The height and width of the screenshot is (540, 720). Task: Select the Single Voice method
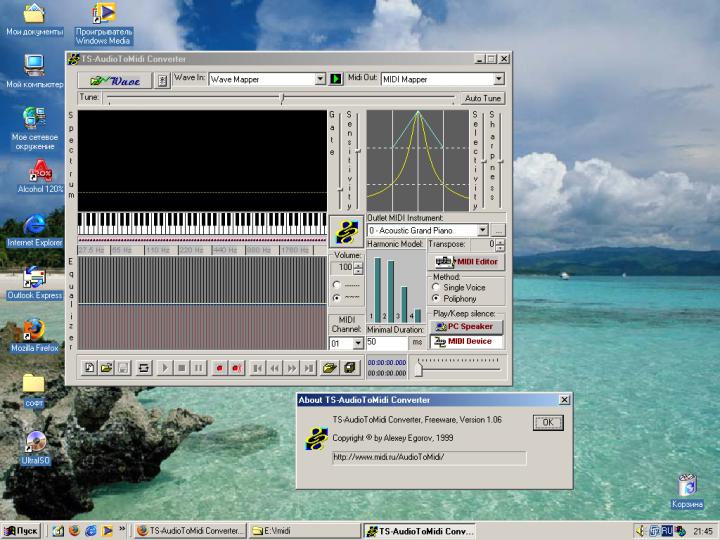pyautogui.click(x=435, y=287)
